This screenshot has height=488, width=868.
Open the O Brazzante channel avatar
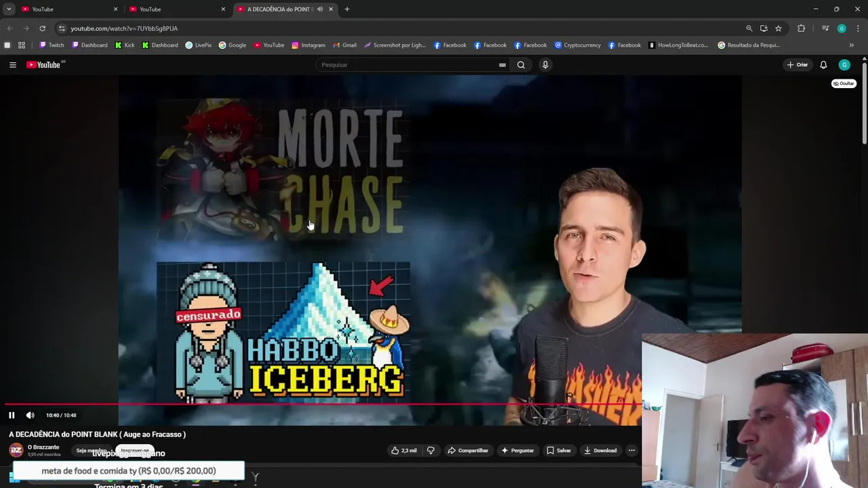coord(16,450)
